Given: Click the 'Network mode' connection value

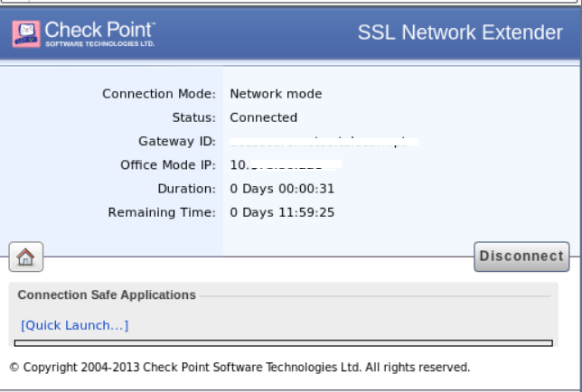Looking at the screenshot, I should [276, 94].
